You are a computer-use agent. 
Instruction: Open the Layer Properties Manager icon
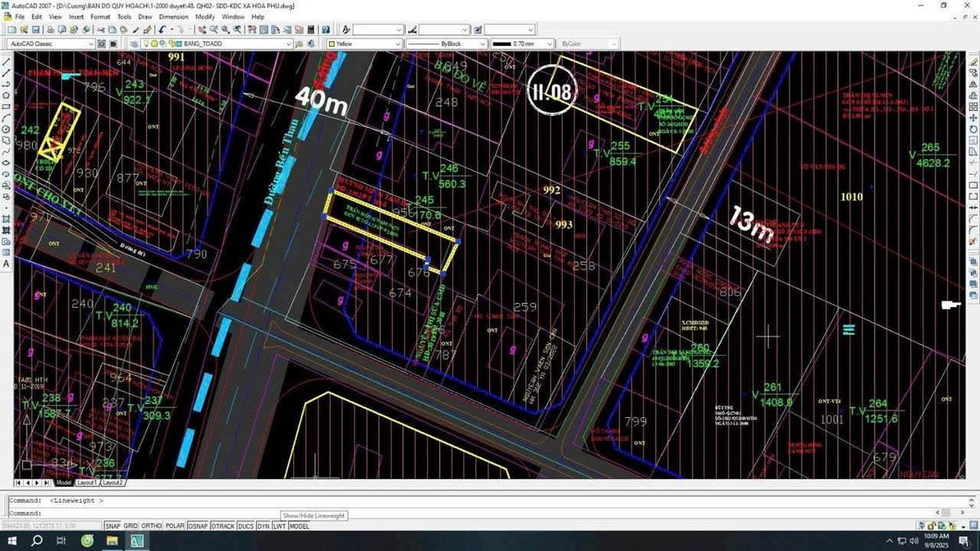(x=134, y=43)
